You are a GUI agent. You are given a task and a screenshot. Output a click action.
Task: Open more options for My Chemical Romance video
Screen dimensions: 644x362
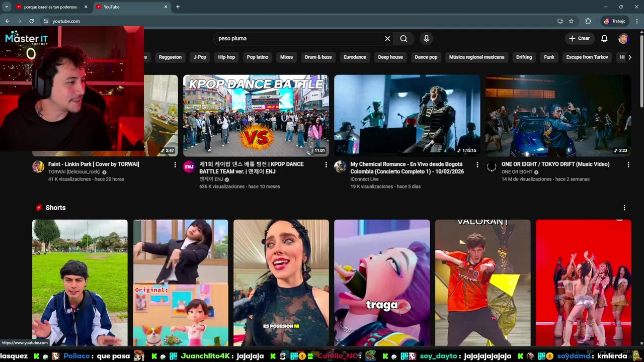(x=477, y=165)
